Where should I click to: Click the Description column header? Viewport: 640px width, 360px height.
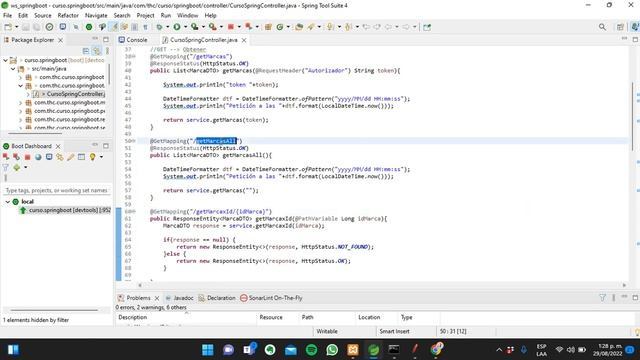[x=133, y=318]
